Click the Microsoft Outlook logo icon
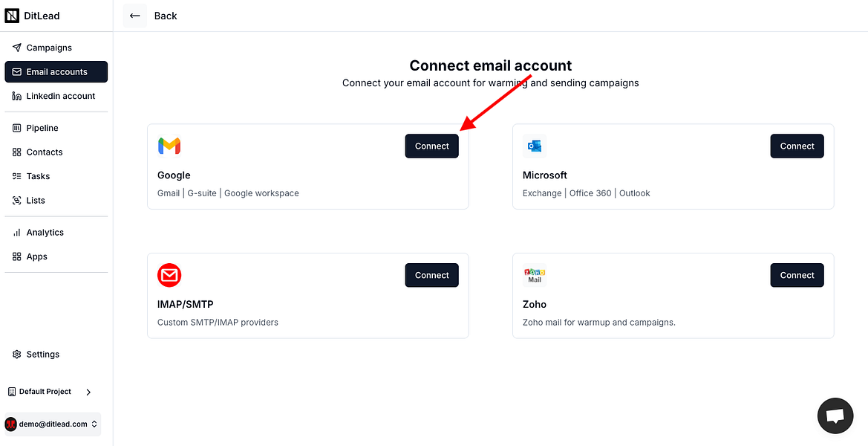The image size is (868, 446). (x=535, y=146)
